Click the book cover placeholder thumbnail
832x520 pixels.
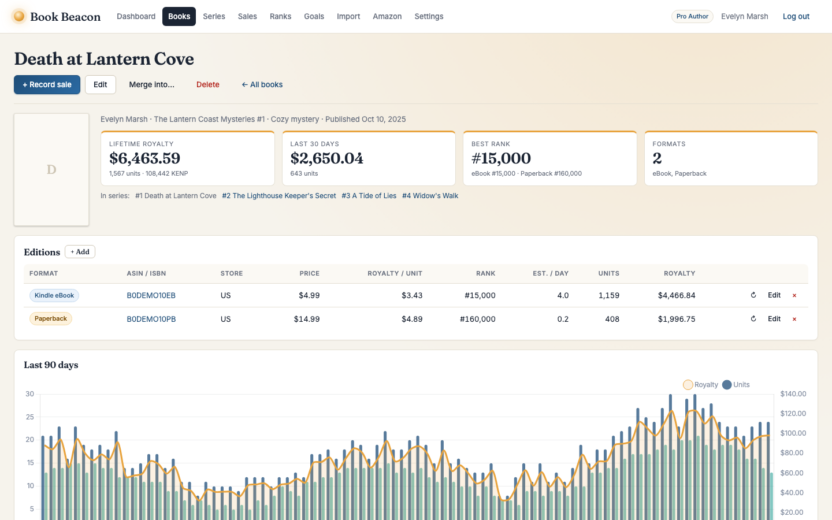[51, 170]
